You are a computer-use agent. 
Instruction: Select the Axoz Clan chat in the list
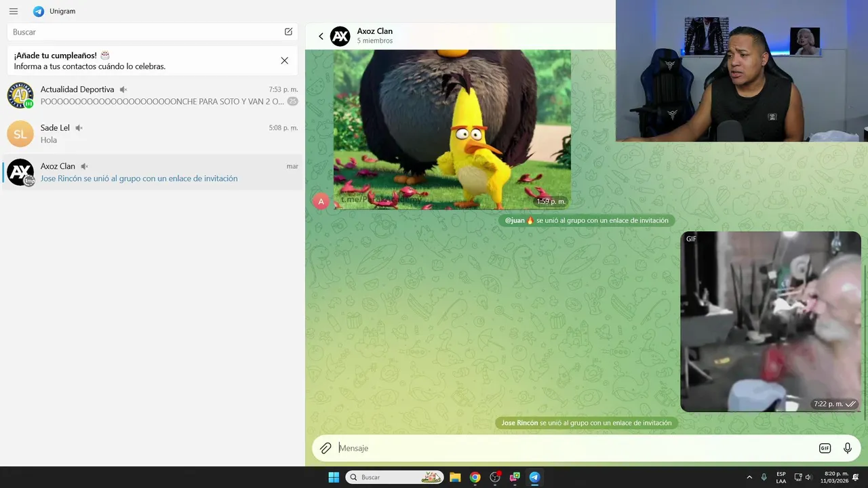[x=153, y=172]
